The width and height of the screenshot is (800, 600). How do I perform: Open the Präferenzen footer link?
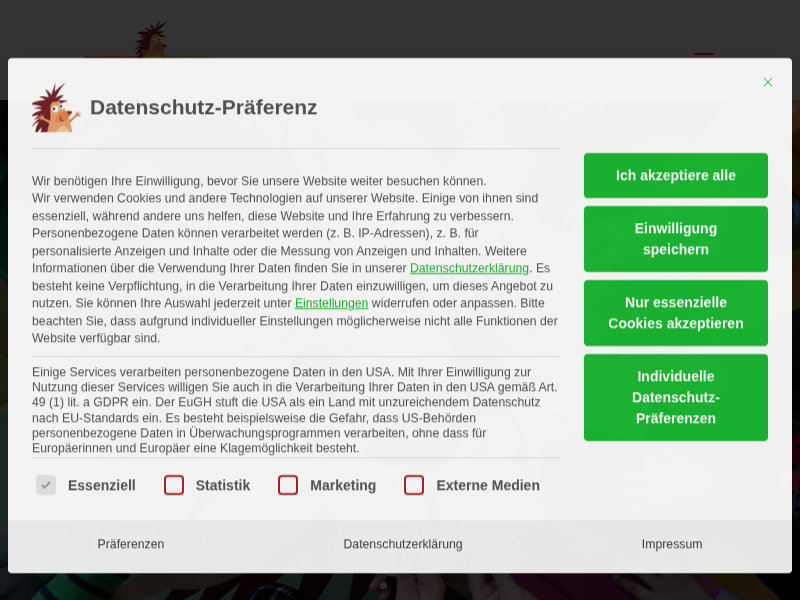[130, 544]
